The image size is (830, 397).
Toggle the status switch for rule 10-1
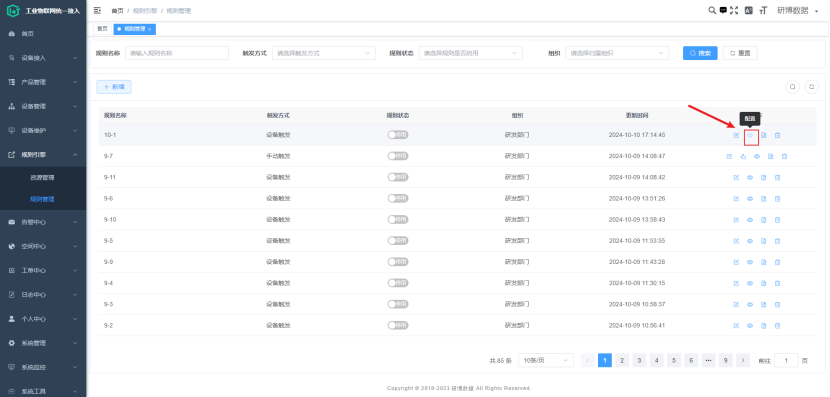398,135
